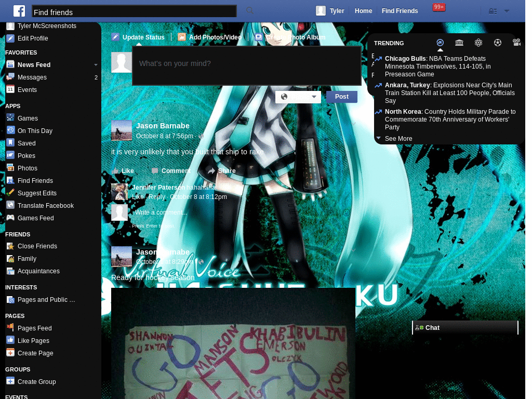Click the Close Friends star icon

tap(10, 246)
